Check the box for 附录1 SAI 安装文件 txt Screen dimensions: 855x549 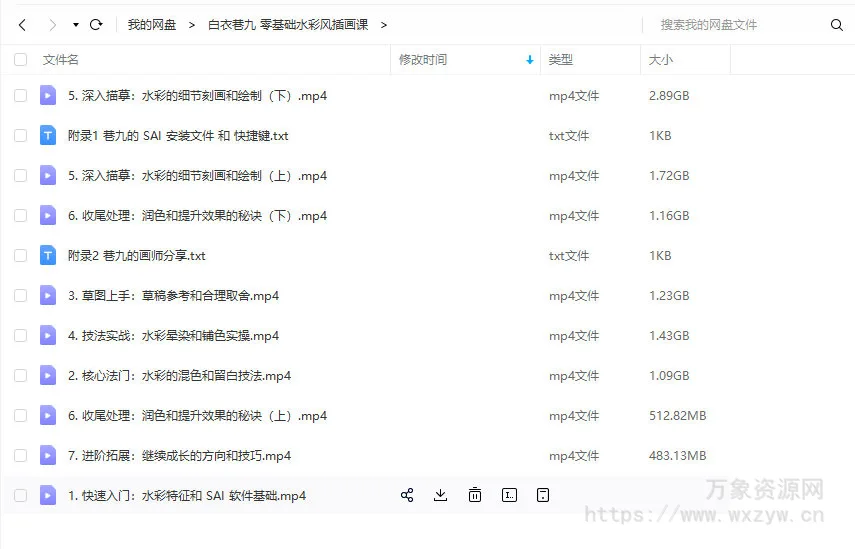coord(20,136)
